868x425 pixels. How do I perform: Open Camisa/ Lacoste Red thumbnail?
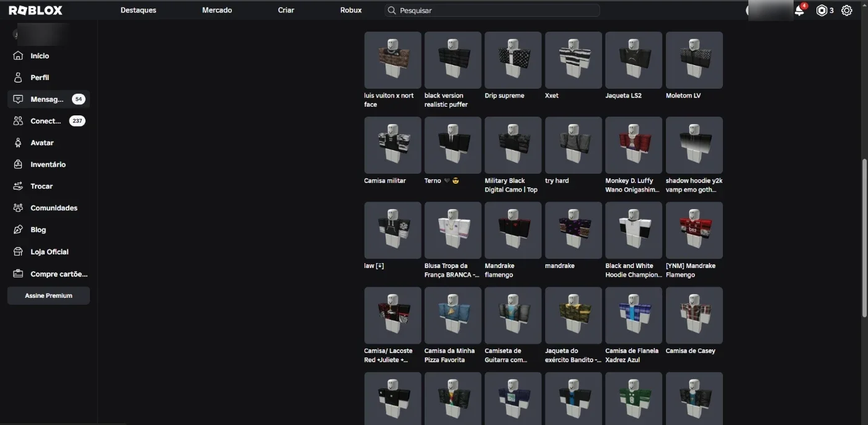pos(393,315)
